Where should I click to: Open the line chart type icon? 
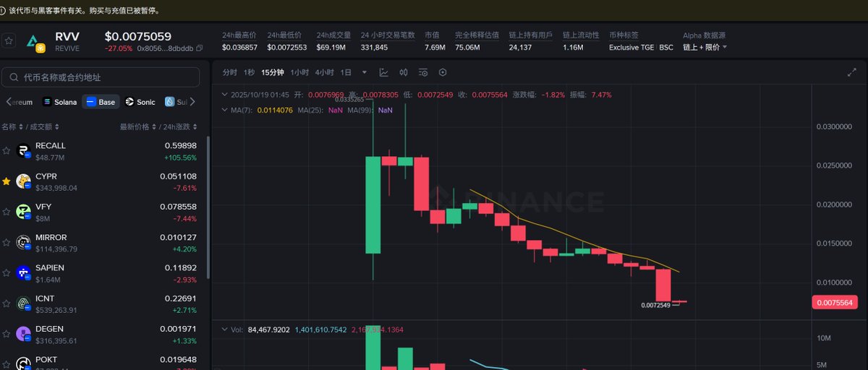[x=384, y=72]
